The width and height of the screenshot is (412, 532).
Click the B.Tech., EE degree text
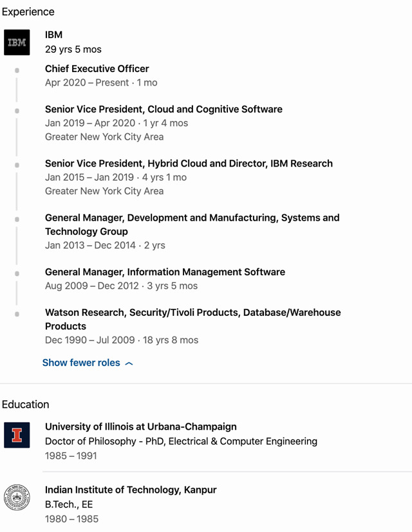coord(69,504)
